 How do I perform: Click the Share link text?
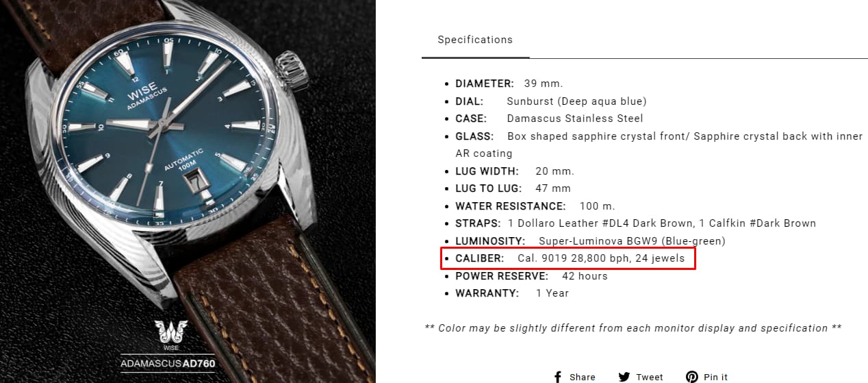(583, 378)
